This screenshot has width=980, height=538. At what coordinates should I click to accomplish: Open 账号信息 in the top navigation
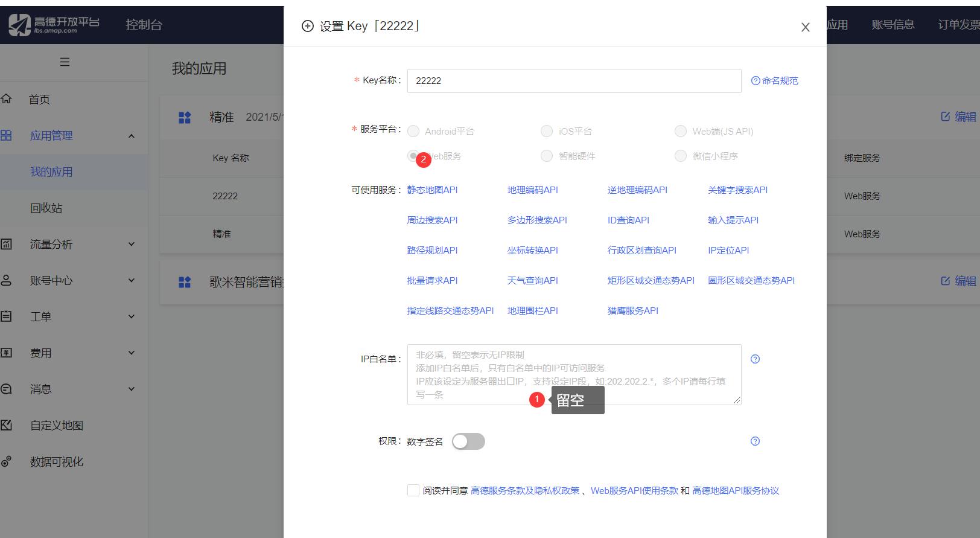892,25
